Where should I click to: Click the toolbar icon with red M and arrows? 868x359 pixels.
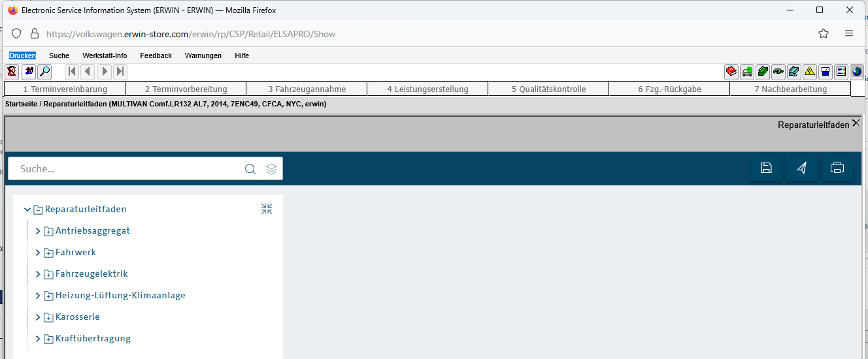28,72
